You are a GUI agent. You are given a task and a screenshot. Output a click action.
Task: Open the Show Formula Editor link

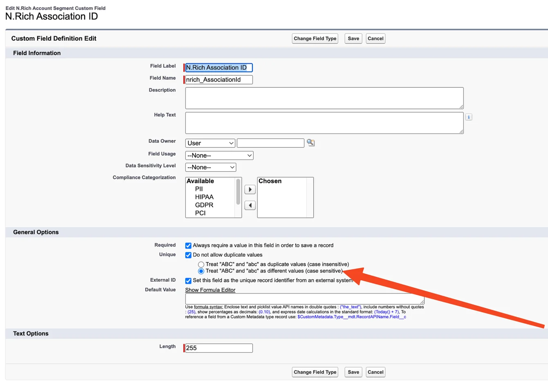(x=210, y=290)
